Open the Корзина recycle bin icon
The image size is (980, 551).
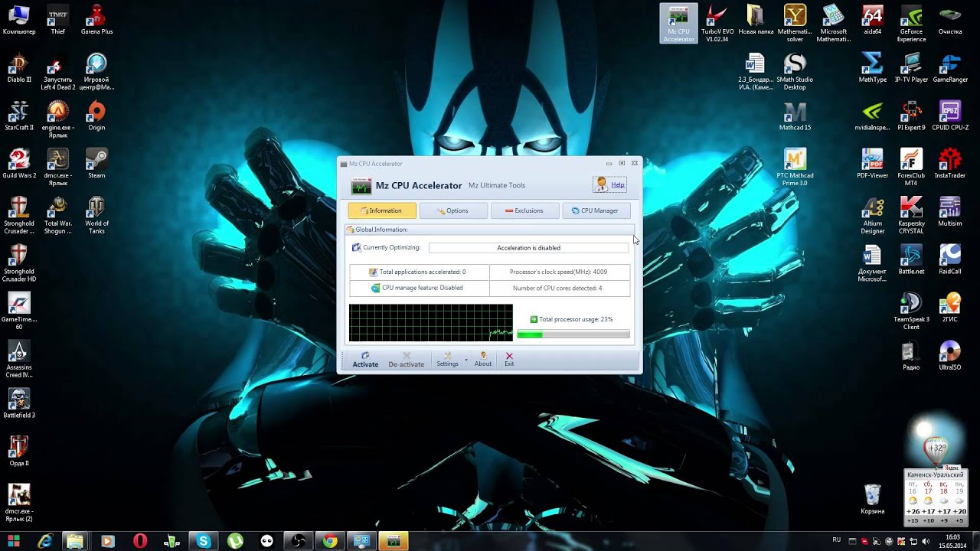[872, 499]
